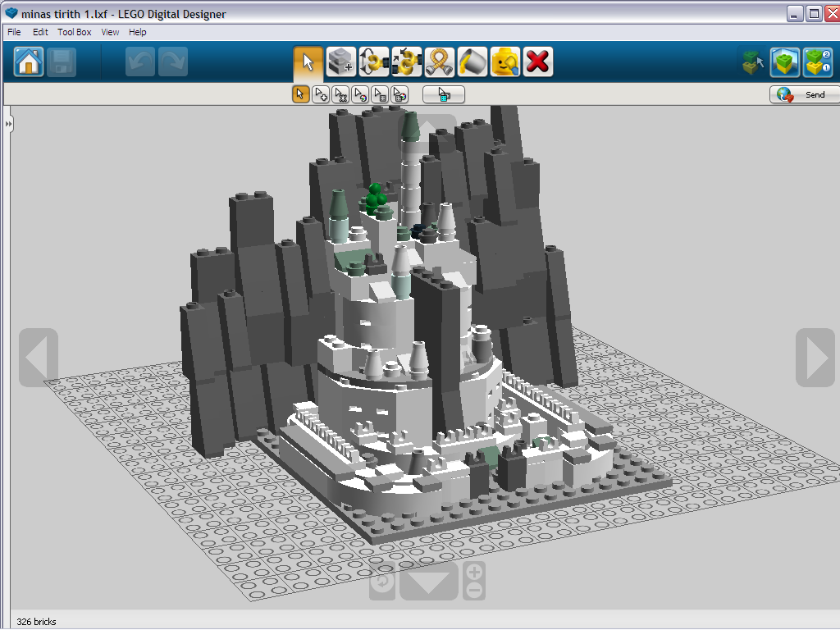Zoom out with the minus button
840x630 pixels.
[474, 591]
